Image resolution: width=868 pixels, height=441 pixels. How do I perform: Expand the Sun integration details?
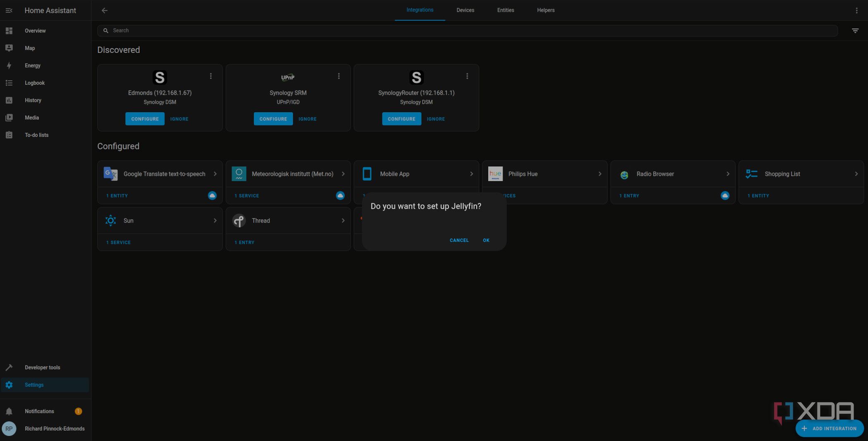coord(216,220)
